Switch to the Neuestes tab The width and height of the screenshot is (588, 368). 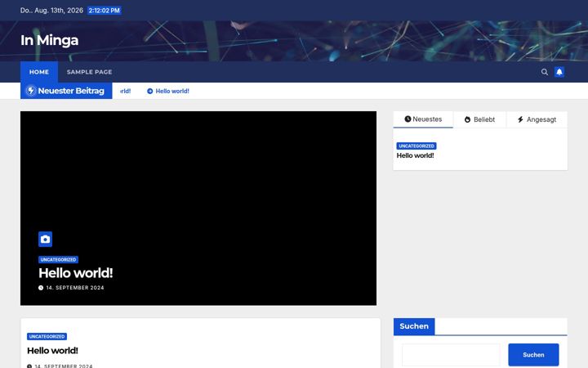tap(423, 119)
